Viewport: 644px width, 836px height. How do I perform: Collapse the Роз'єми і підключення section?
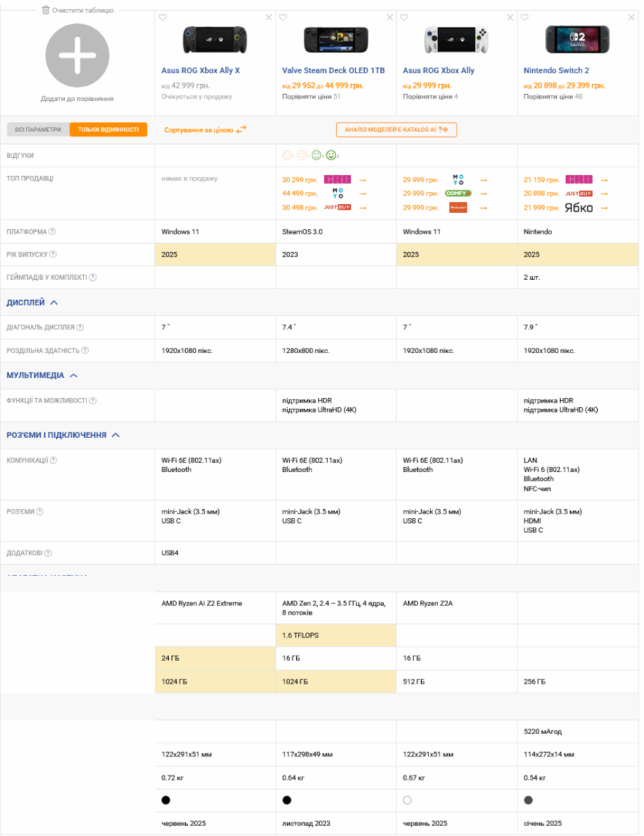click(x=115, y=436)
